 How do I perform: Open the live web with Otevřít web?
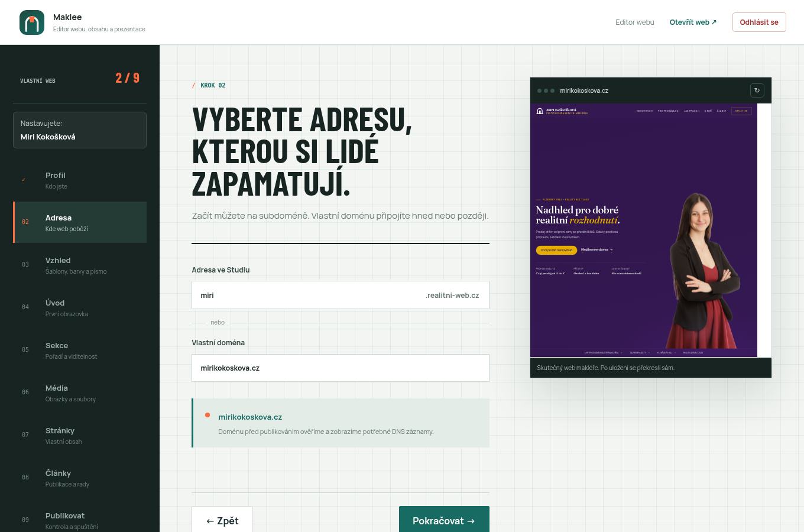[693, 22]
